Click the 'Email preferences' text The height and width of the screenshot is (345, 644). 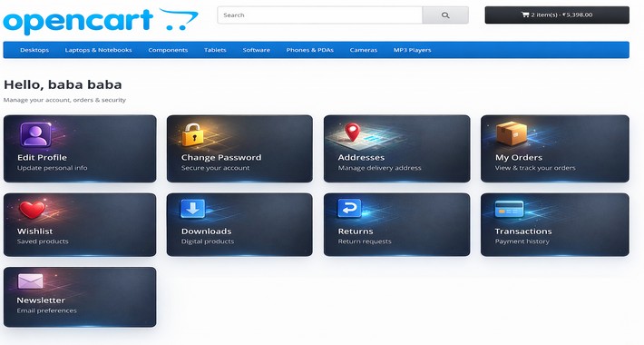(47, 310)
